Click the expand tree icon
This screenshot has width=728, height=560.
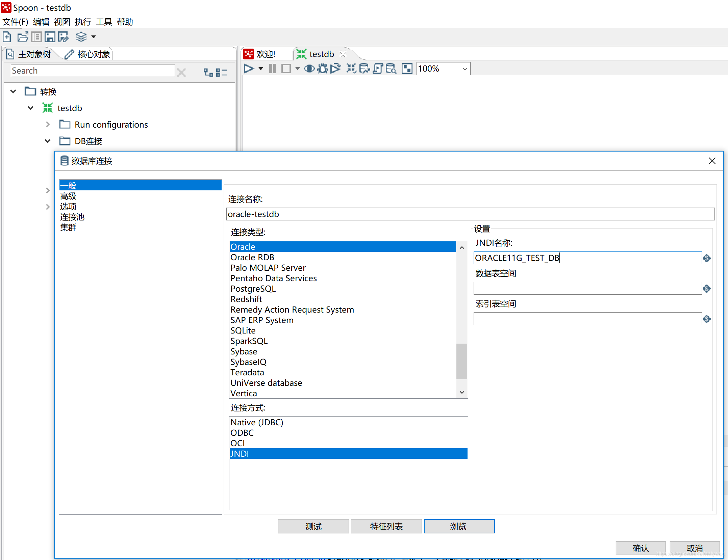[x=208, y=72]
